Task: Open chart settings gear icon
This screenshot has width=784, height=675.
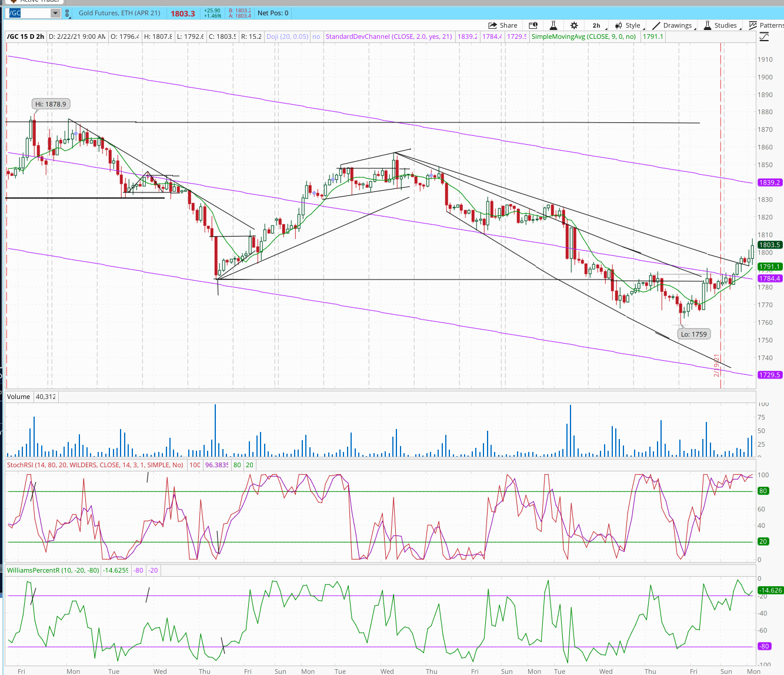Action: click(574, 25)
